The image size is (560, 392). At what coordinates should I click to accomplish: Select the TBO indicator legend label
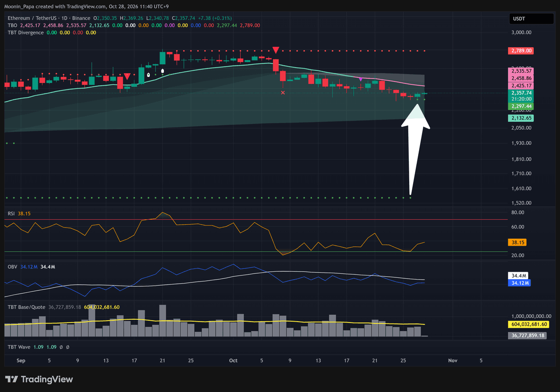pos(13,25)
